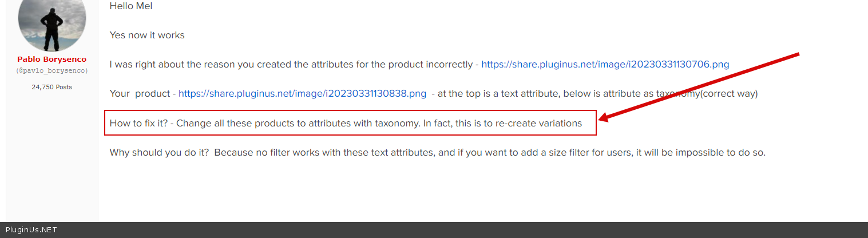Click "I was right about the reason" text
868x238 pixels.
[172, 64]
